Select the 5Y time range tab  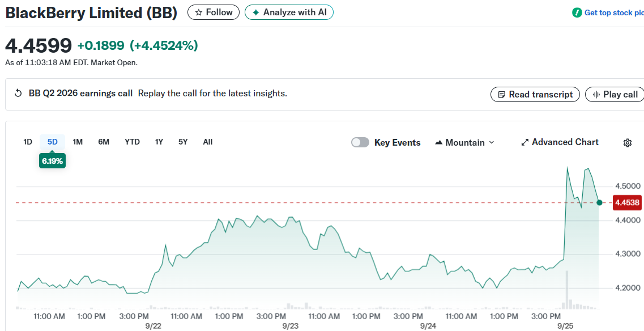pos(183,142)
